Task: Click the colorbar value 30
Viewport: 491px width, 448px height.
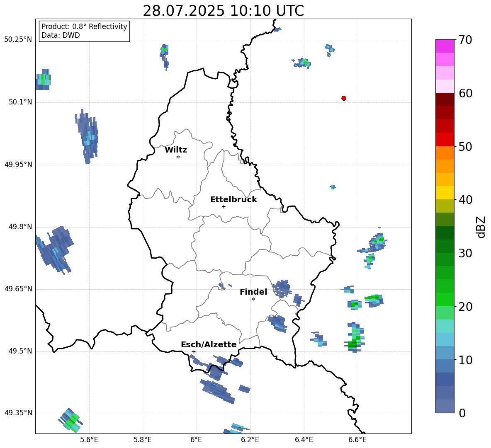Action: tap(465, 253)
